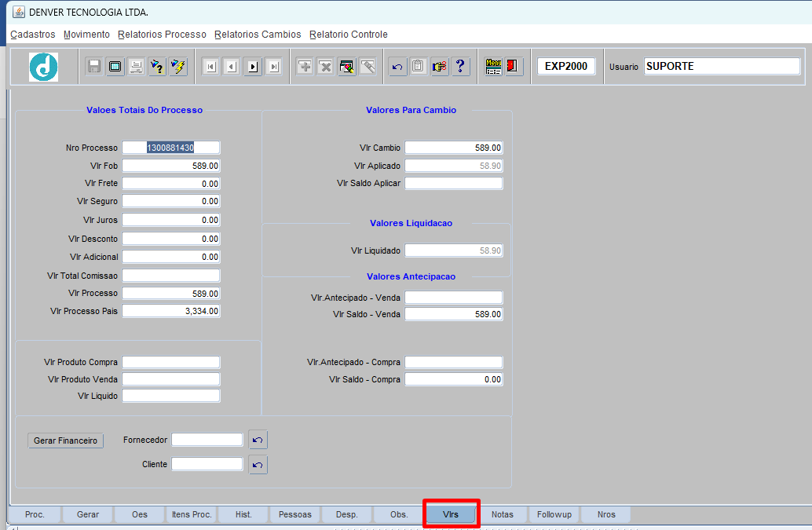This screenshot has height=530, width=812.
Task: Open the Menu toolbar icon
Action: [493, 67]
